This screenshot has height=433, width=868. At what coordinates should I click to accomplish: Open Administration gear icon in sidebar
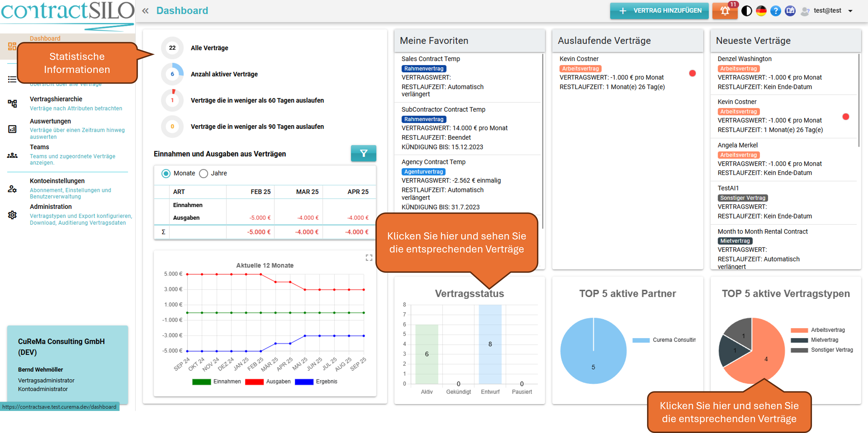click(x=12, y=215)
